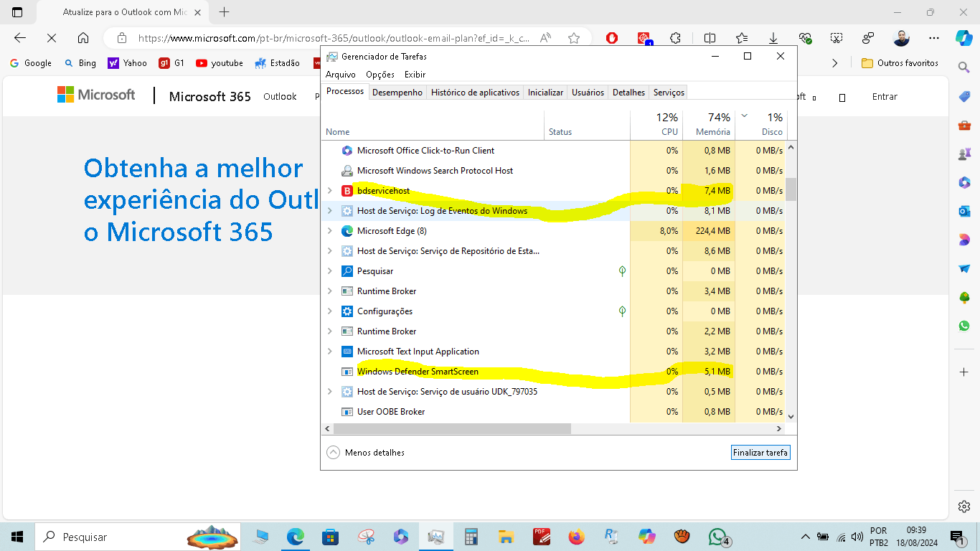Switch to the Detalhes tab

point(628,93)
